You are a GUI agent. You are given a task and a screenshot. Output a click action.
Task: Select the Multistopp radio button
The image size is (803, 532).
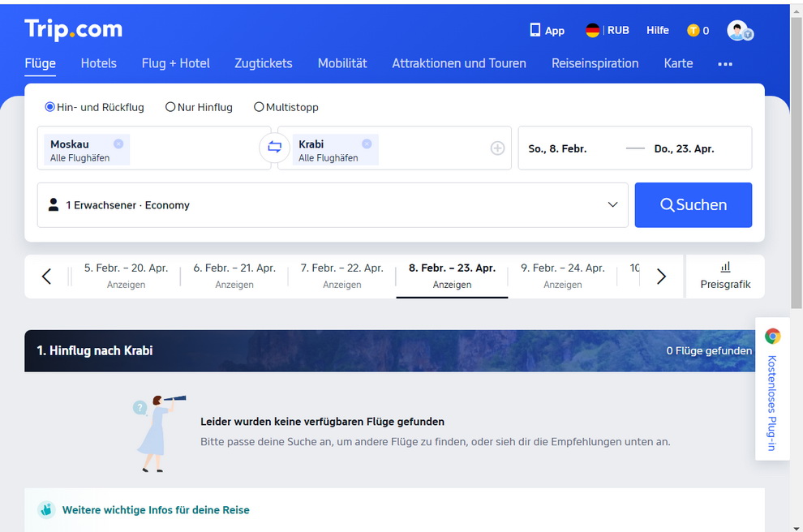pos(258,106)
